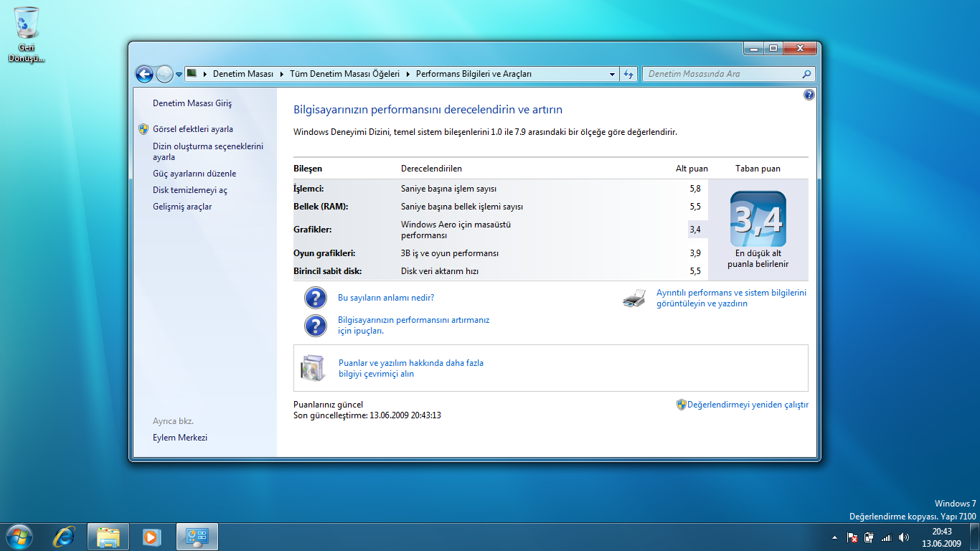The width and height of the screenshot is (980, 551).
Task: Click the Grafikler subscore 3,4 cell
Action: [x=697, y=230]
